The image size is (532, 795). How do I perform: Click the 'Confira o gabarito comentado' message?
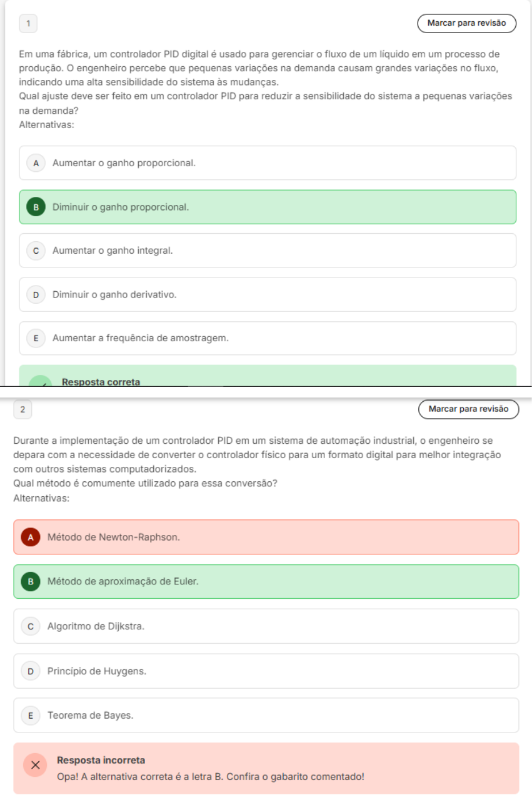pyautogui.click(x=210, y=777)
